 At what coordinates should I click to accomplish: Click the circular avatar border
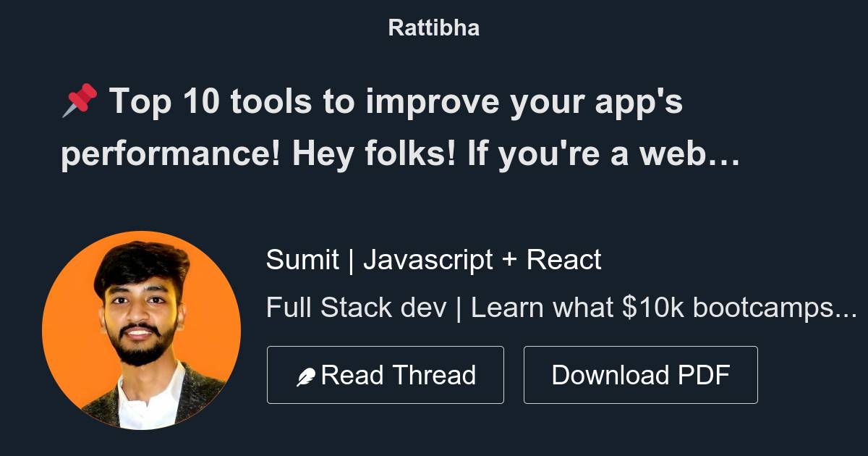pyautogui.click(x=142, y=235)
